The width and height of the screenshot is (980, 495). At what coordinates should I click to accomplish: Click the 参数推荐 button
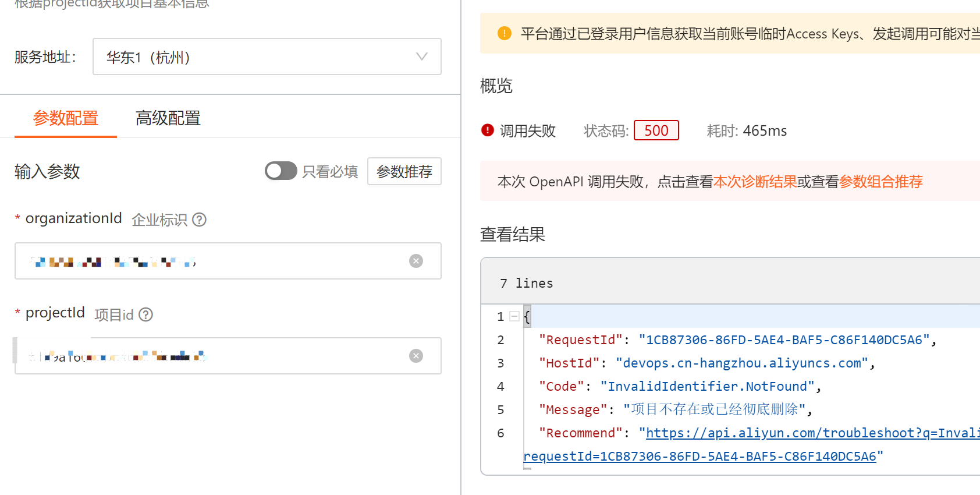tap(404, 171)
